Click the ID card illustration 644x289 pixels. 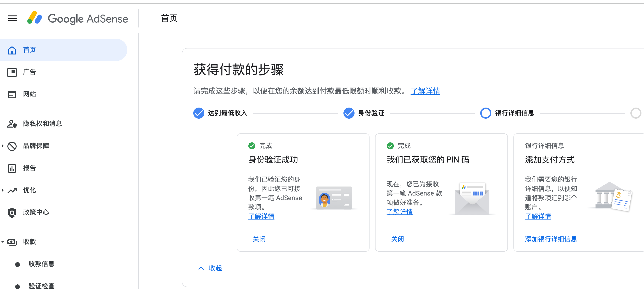[334, 198]
